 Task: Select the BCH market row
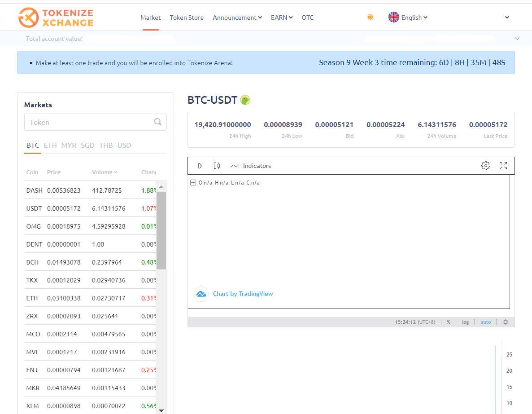coord(90,263)
